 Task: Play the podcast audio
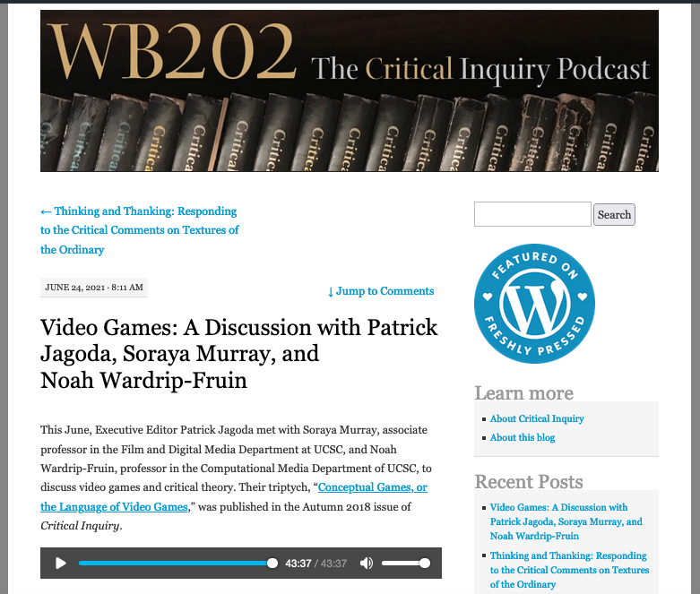[61, 564]
